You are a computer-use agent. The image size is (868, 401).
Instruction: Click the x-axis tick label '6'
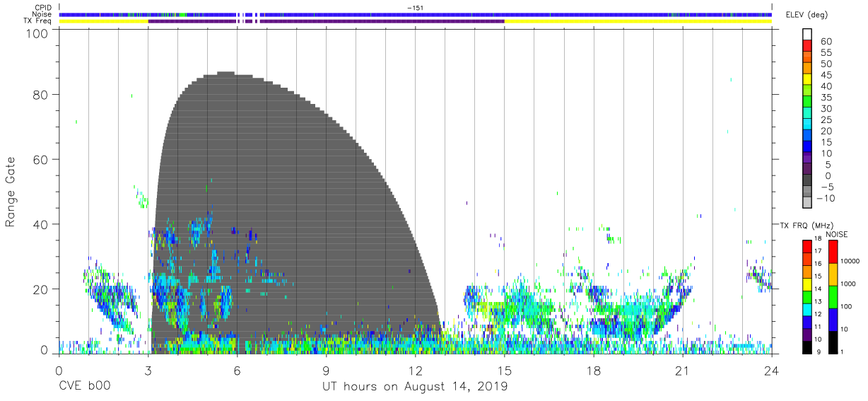(237, 370)
